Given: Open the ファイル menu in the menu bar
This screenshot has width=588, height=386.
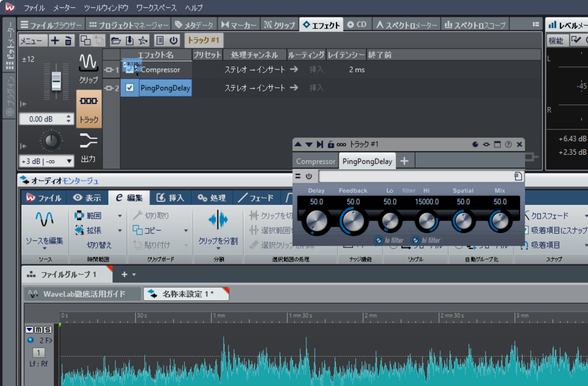Looking at the screenshot, I should [34, 7].
